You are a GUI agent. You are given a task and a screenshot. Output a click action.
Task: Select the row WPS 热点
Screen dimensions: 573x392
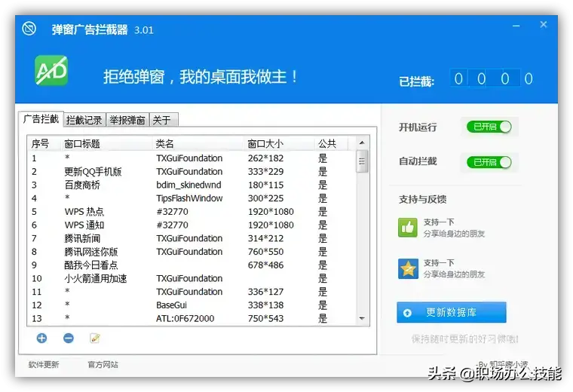pyautogui.click(x=192, y=212)
